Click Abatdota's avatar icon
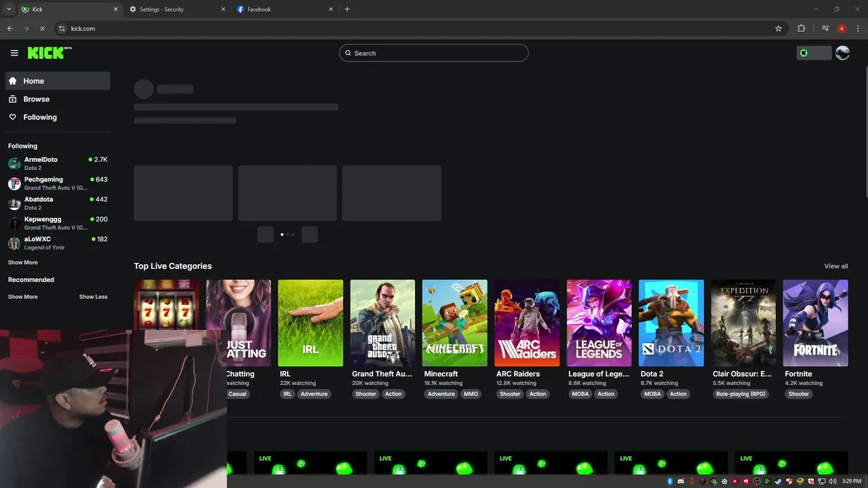Image resolution: width=868 pixels, height=488 pixels. pos(14,203)
